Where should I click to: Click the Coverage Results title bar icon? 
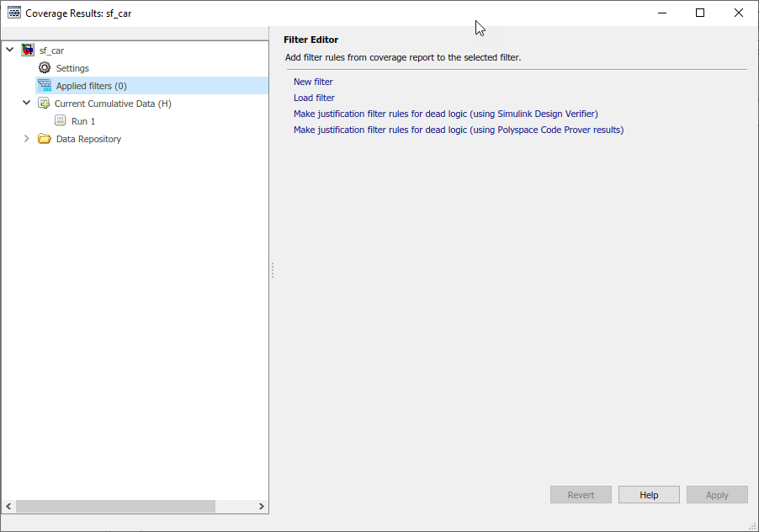pyautogui.click(x=13, y=13)
